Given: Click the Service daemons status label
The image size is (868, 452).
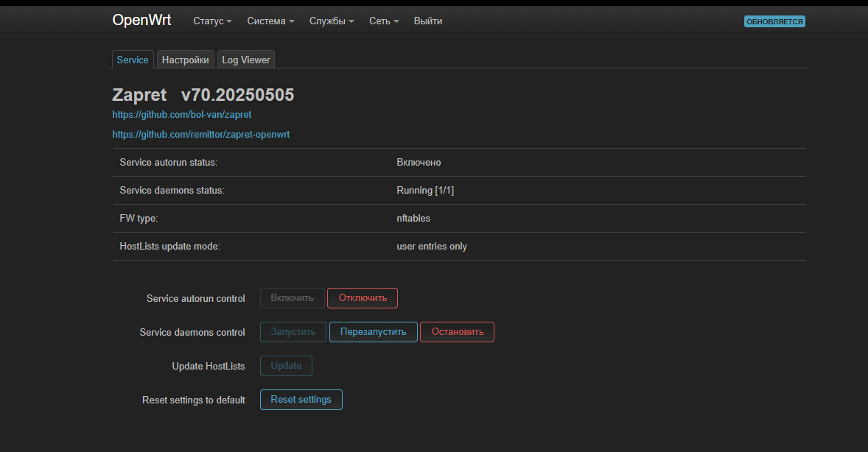Looking at the screenshot, I should [172, 191].
